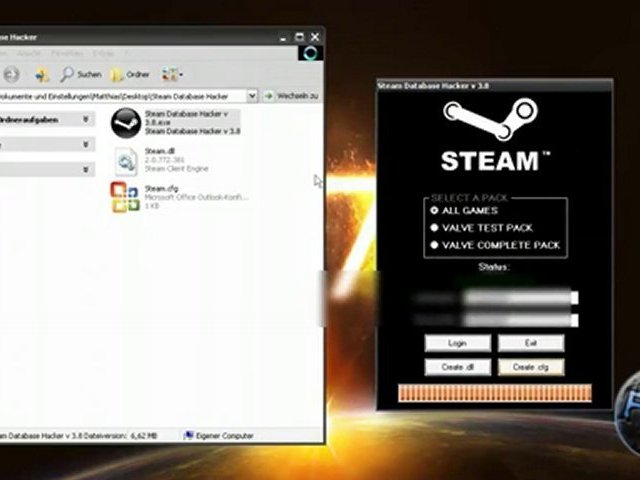Pick the VALVE COMPLETE PACK radio option

point(434,245)
